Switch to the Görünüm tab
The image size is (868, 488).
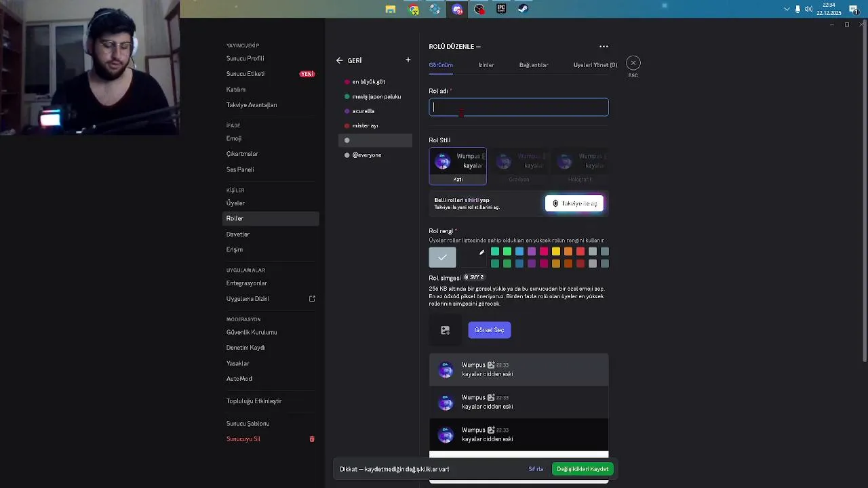coord(441,65)
